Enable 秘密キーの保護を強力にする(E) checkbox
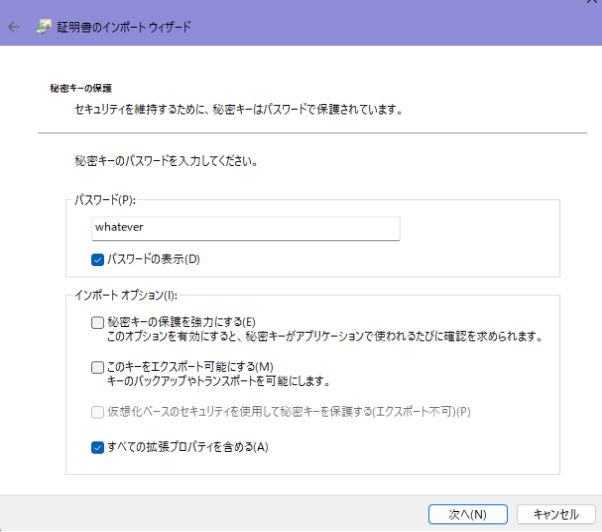This screenshot has width=602, height=532. click(98, 322)
